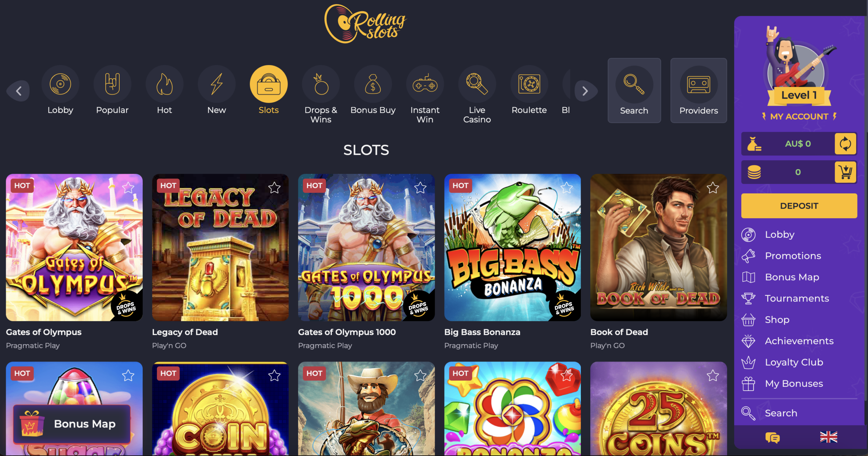Toggle favorite star on Legacy of Dead
Viewport: 868px width, 456px height.
tap(274, 187)
